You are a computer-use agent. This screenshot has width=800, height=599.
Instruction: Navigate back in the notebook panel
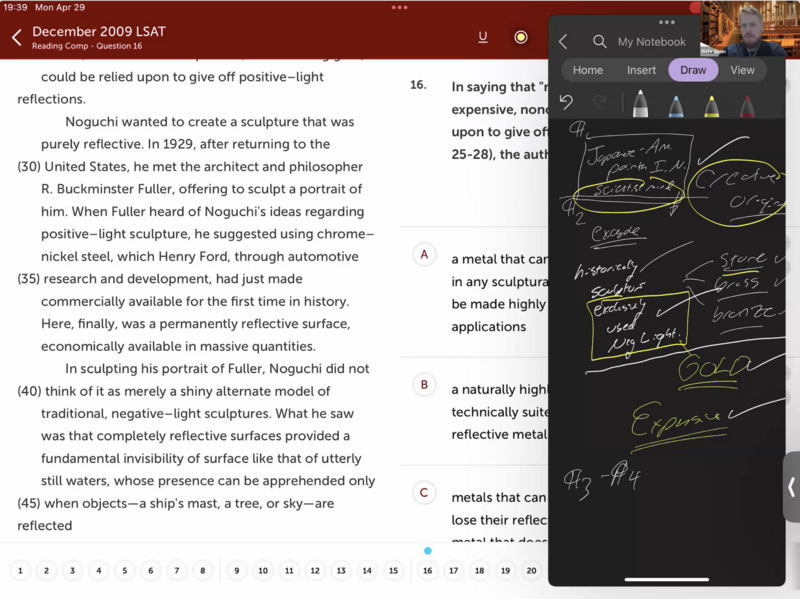click(563, 42)
